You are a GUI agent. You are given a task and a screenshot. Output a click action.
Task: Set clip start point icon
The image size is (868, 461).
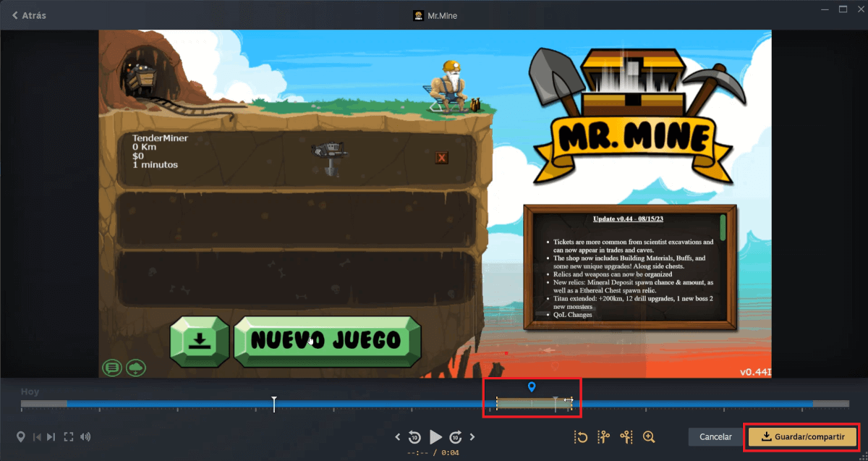click(x=604, y=436)
